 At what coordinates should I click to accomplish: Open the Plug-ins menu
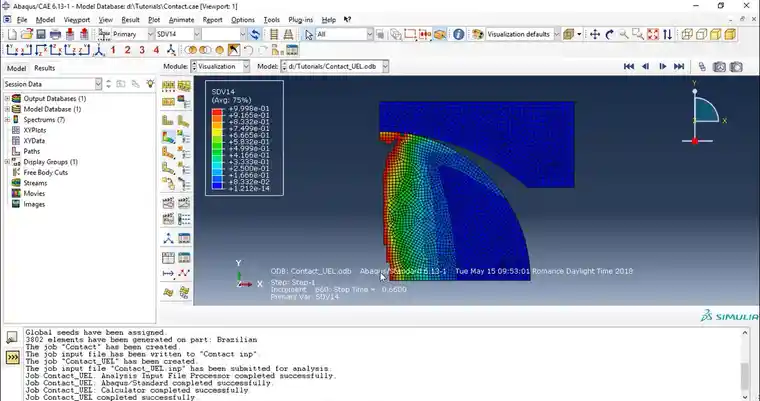[x=301, y=20]
